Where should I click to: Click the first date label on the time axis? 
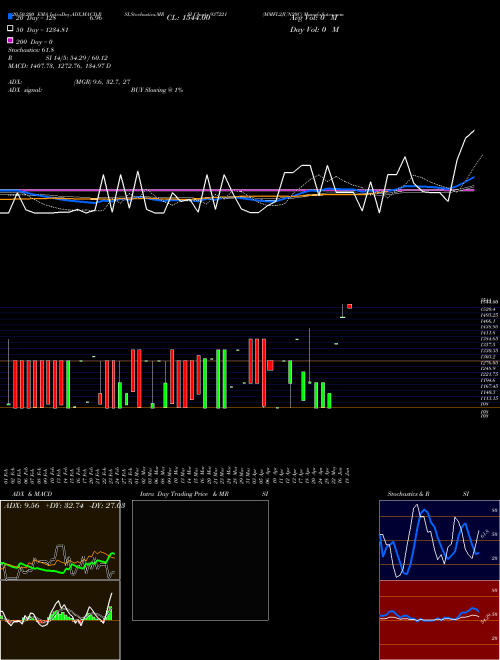tap(8, 475)
